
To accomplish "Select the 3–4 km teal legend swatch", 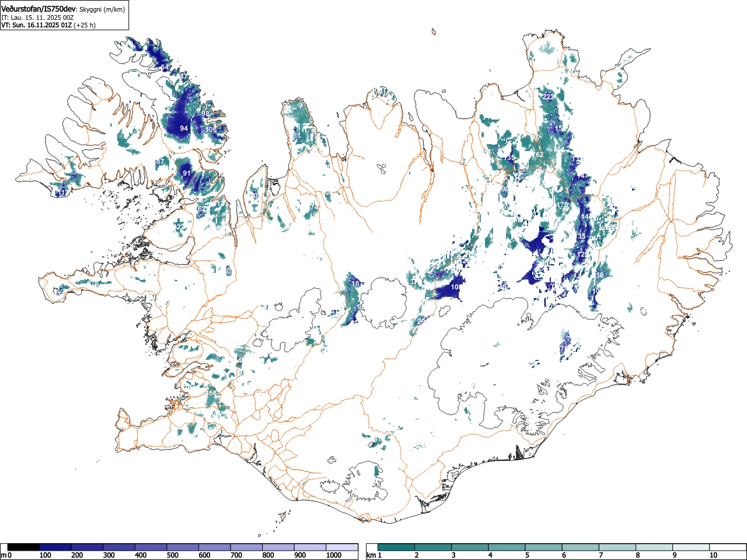I will (x=470, y=547).
